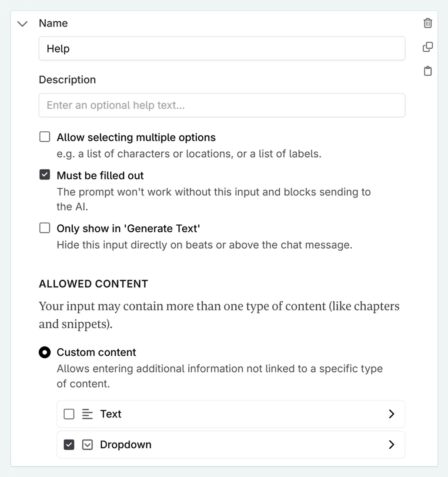Click the Must be filled out label
Image resolution: width=448 pixels, height=477 pixels.
(100, 176)
